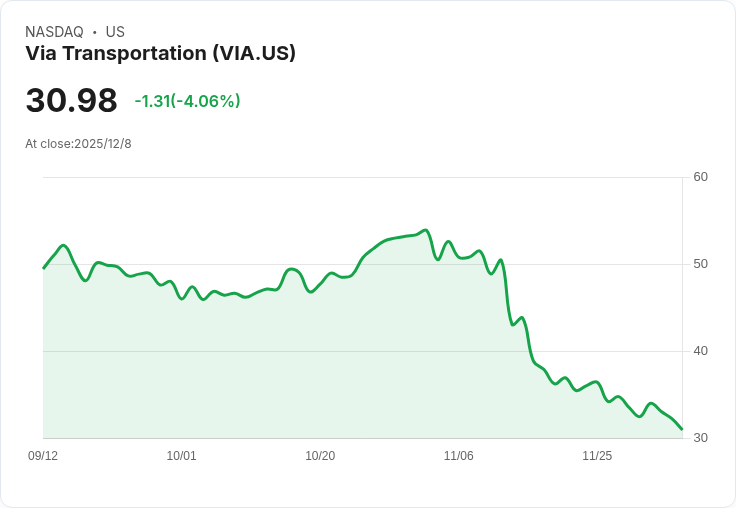736x508 pixels.
Task: Click the steep drop segment after 11/06
Action: [x=506, y=291]
